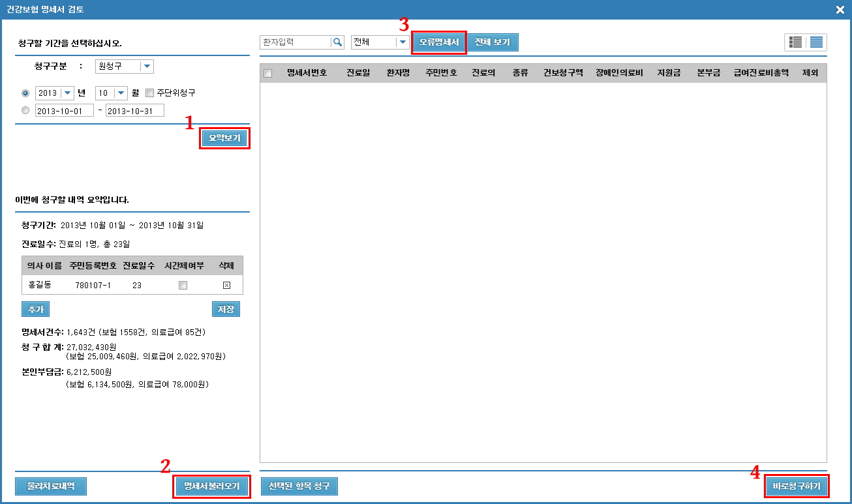This screenshot has height=504, width=852.
Task: Select the year/month period radio button
Action: 25,93
